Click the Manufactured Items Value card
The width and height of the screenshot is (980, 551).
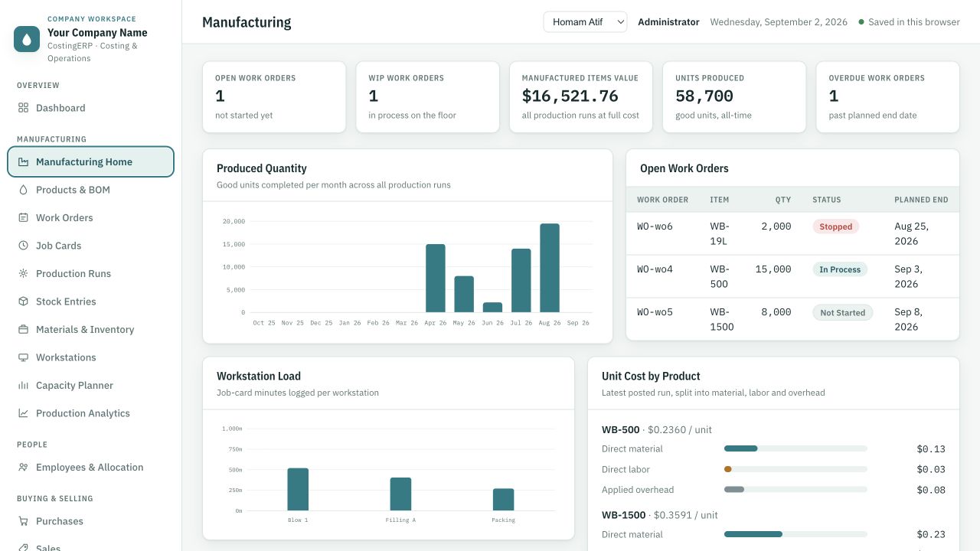click(580, 97)
